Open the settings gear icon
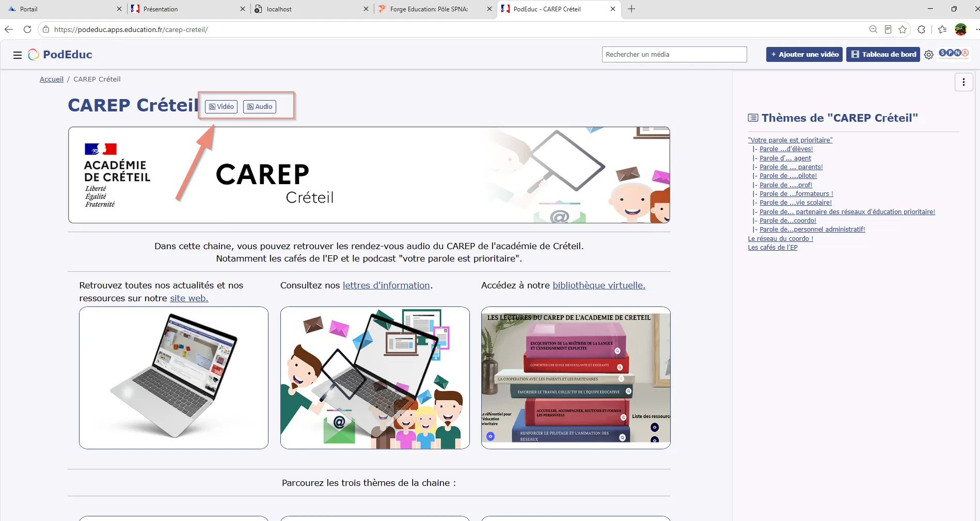Screen dimensions: 980x521 pyautogui.click(x=928, y=55)
